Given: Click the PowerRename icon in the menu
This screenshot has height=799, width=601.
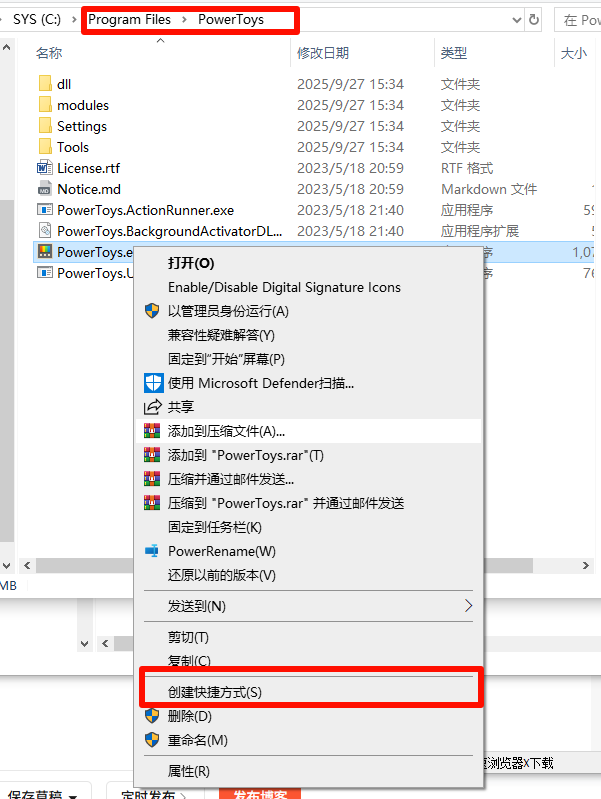Looking at the screenshot, I should [152, 551].
